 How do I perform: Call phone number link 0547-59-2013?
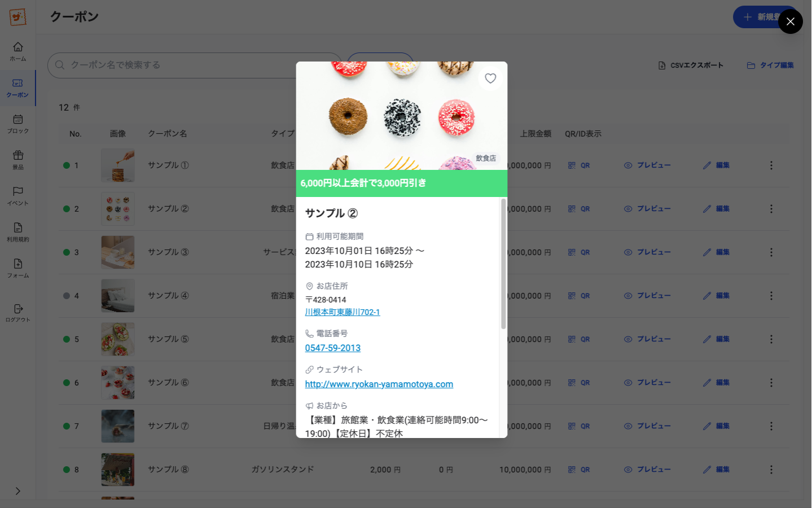333,348
